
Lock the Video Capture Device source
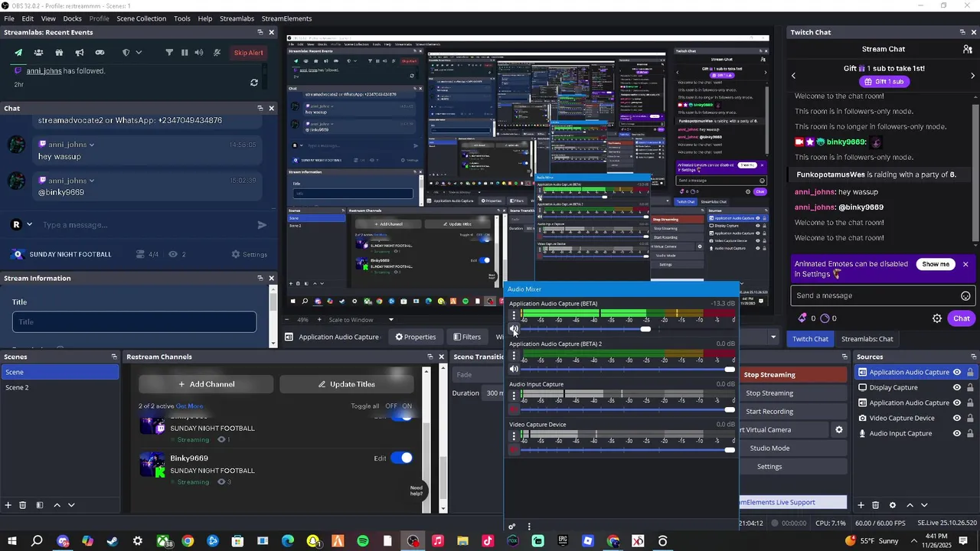pos(970,418)
